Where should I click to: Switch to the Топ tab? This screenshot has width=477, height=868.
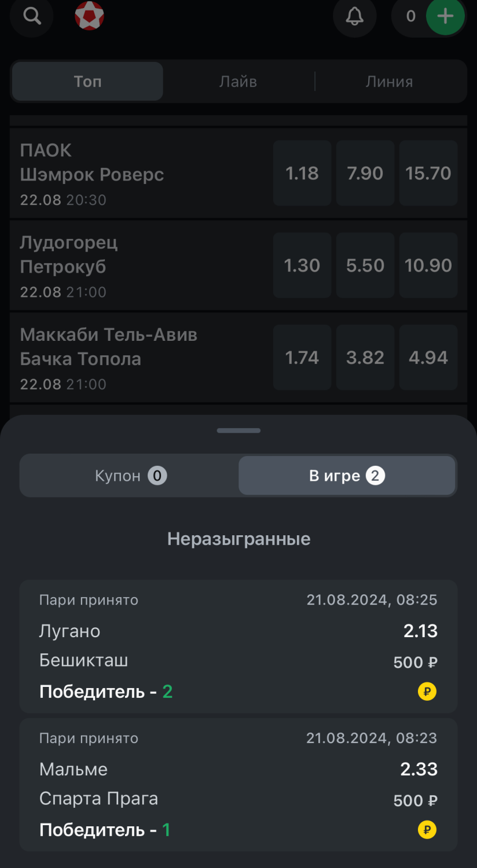(x=87, y=82)
